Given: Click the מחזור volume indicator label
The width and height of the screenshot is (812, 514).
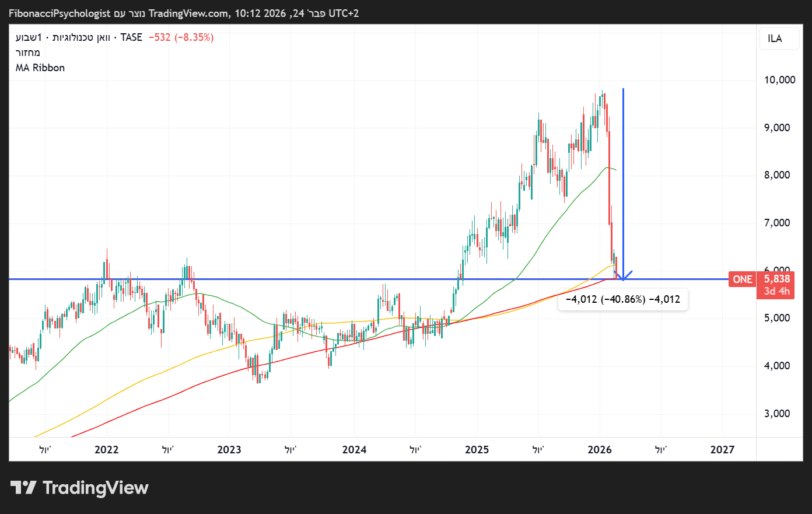Looking at the screenshot, I should point(28,53).
